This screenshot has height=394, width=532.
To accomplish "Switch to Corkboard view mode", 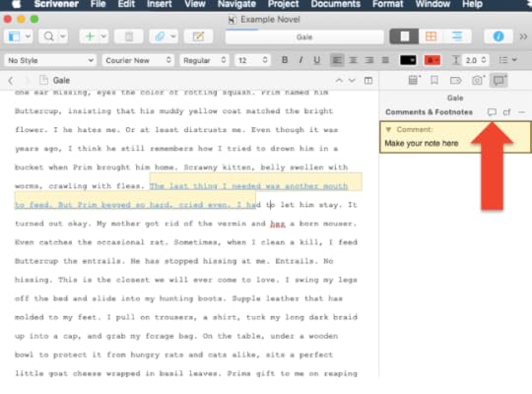I will pyautogui.click(x=431, y=36).
